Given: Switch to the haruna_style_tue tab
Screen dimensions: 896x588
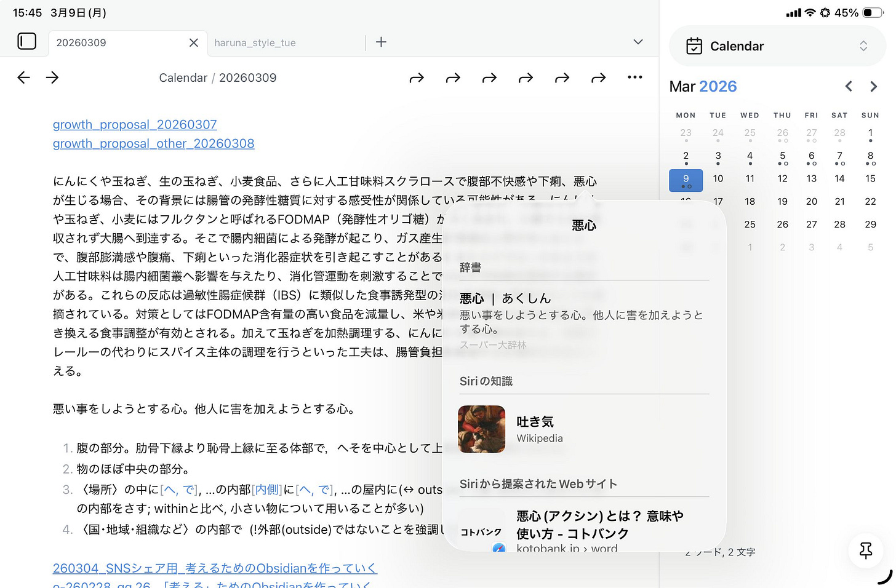Looking at the screenshot, I should click(255, 42).
